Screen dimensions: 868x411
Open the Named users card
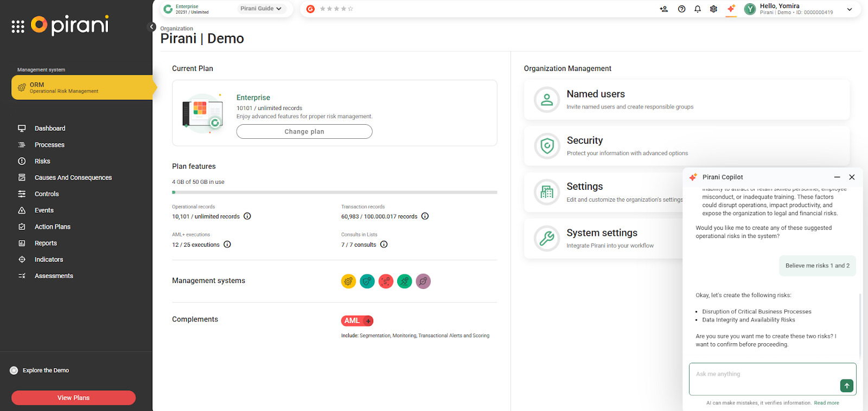pyautogui.click(x=687, y=100)
